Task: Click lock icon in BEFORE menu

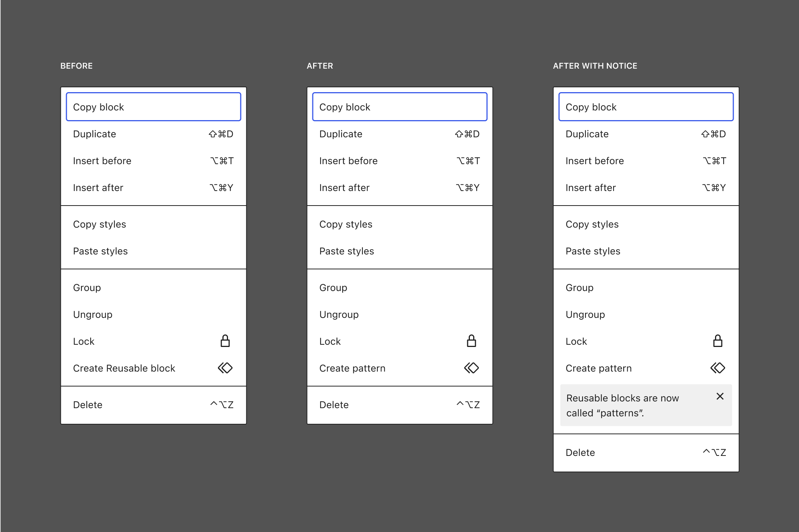Action: [225, 341]
